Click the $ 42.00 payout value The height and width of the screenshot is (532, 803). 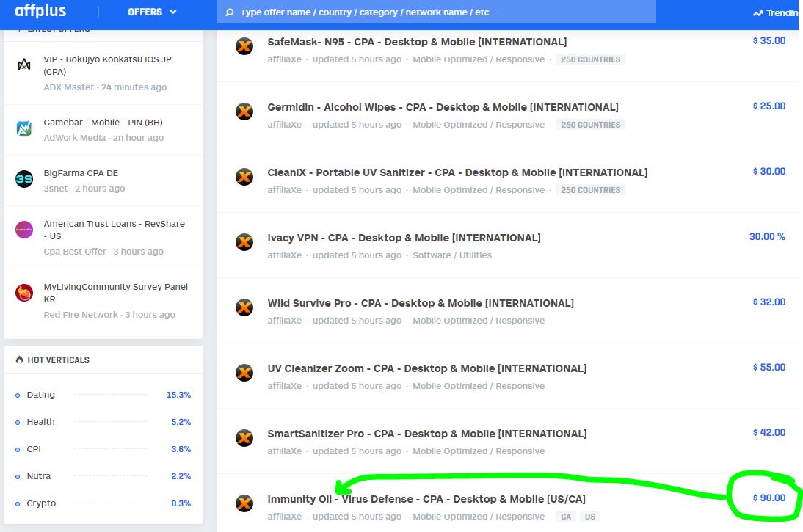[769, 432]
